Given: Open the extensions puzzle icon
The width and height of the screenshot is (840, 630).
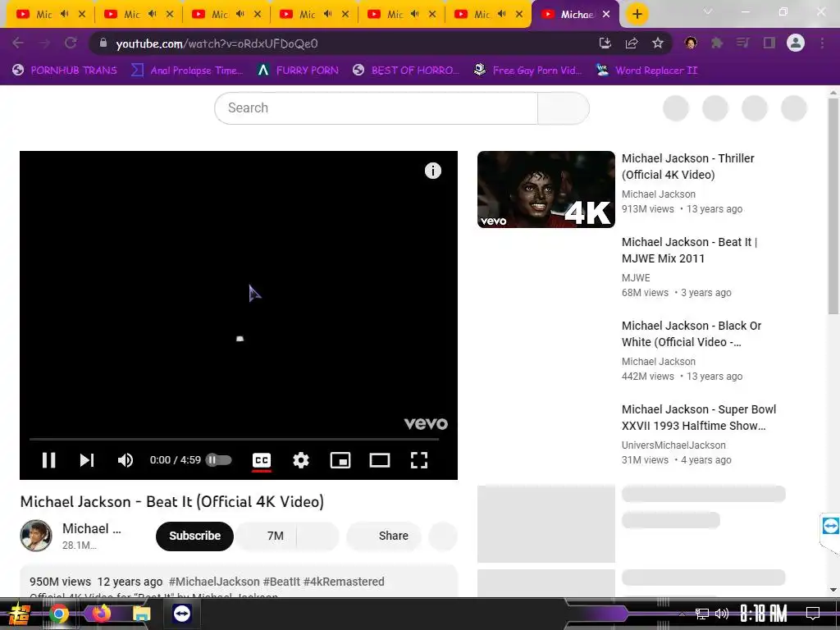Looking at the screenshot, I should pos(717,43).
